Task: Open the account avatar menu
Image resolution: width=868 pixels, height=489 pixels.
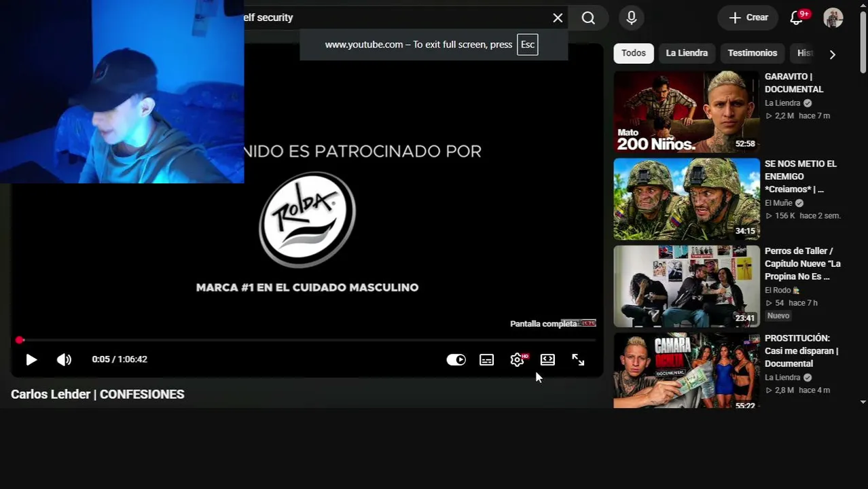Action: point(833,18)
